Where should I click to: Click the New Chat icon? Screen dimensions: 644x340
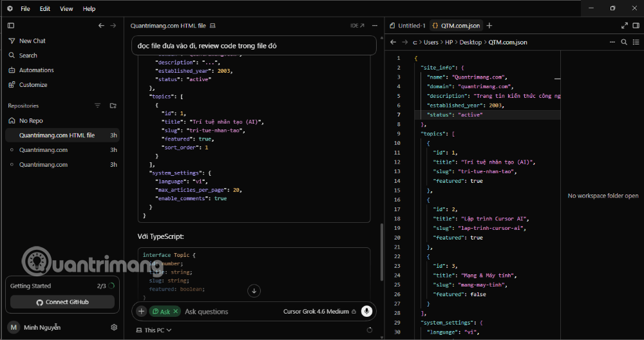click(12, 41)
